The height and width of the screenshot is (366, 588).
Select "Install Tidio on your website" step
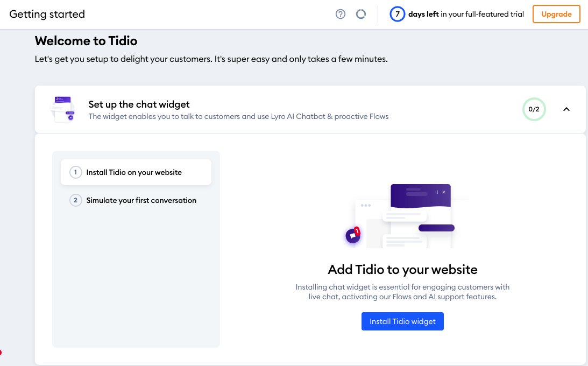pos(134,172)
